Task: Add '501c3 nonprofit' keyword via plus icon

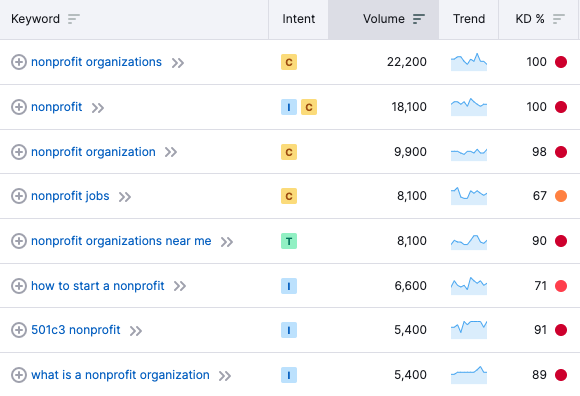Action: tap(18, 330)
